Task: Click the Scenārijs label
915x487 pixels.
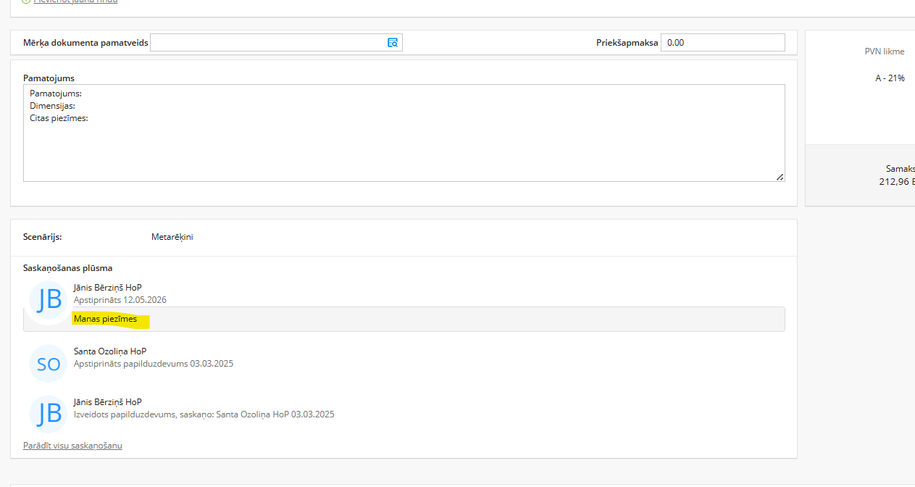Action: (x=43, y=237)
